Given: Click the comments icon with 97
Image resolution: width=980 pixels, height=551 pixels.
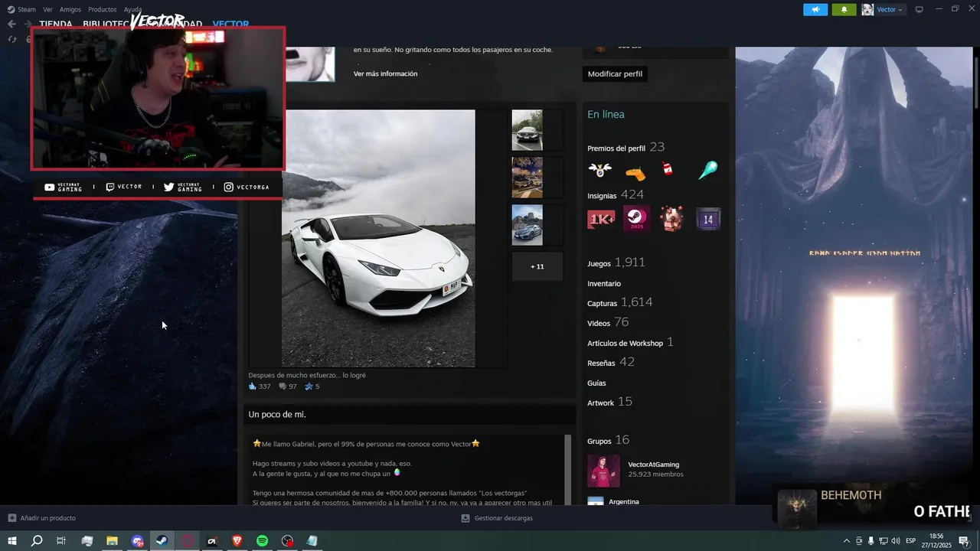Looking at the screenshot, I should click(283, 386).
